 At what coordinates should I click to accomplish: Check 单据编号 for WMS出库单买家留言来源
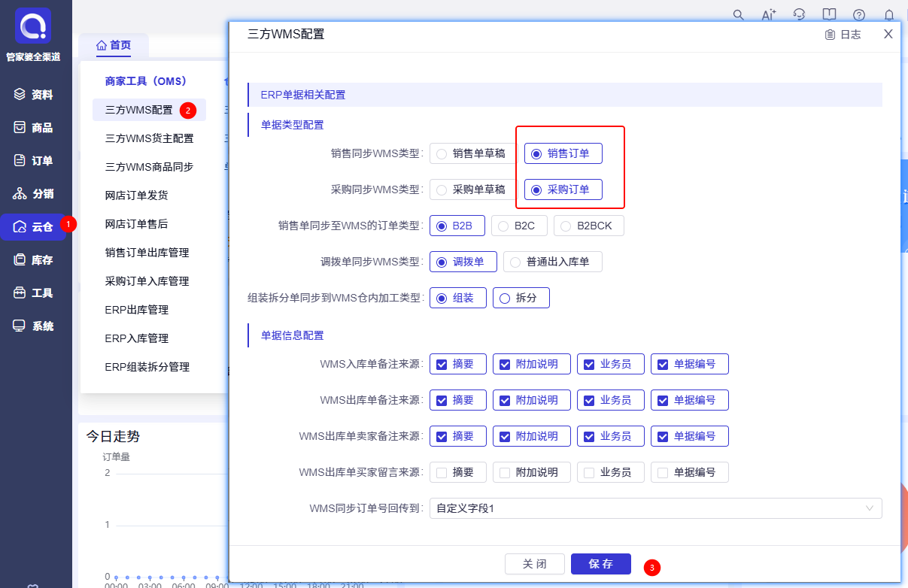(x=690, y=472)
